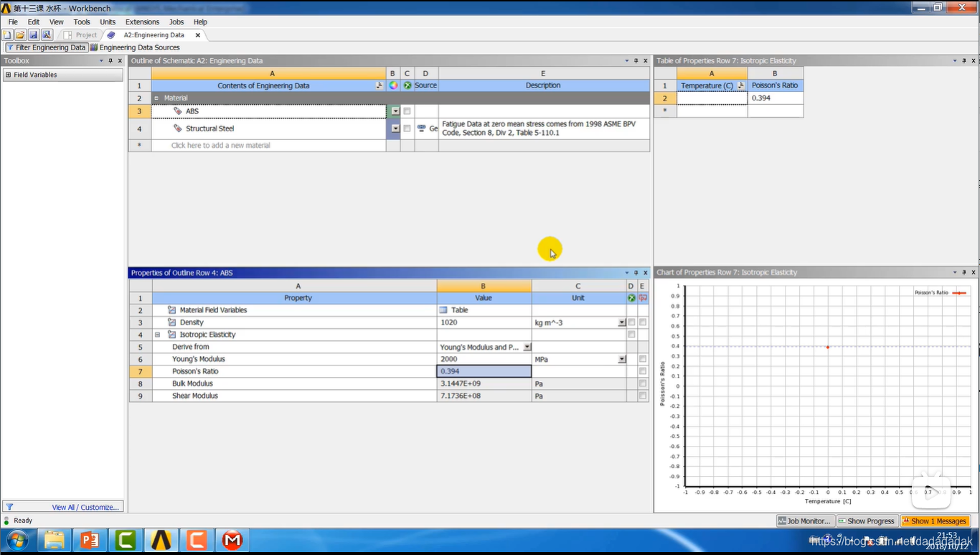The width and height of the screenshot is (980, 555).
Task: Click the Open project folder icon
Action: tap(20, 34)
